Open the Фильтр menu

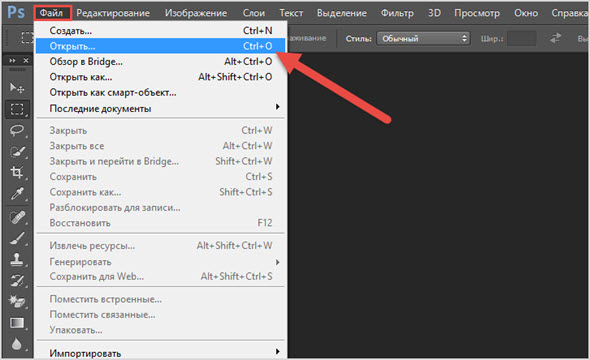[x=397, y=13]
